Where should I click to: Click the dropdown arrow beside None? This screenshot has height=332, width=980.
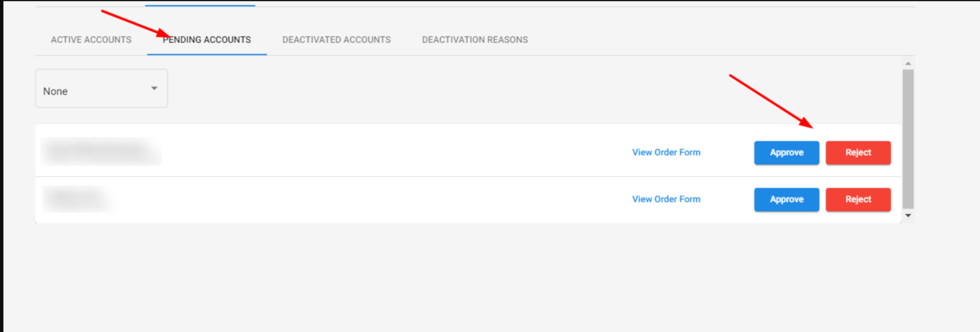click(154, 89)
